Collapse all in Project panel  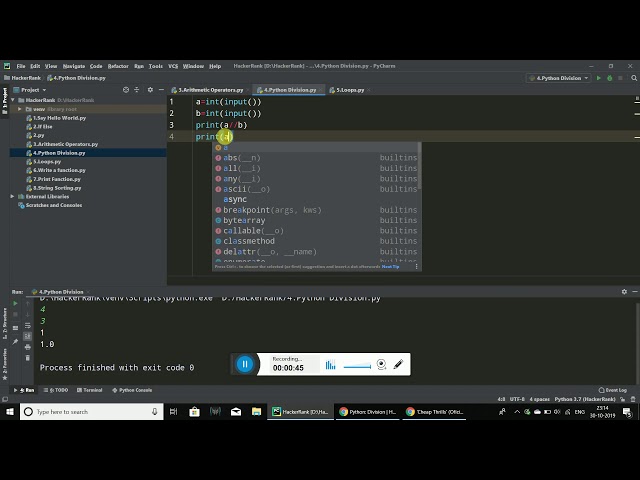pyautogui.click(x=137, y=90)
